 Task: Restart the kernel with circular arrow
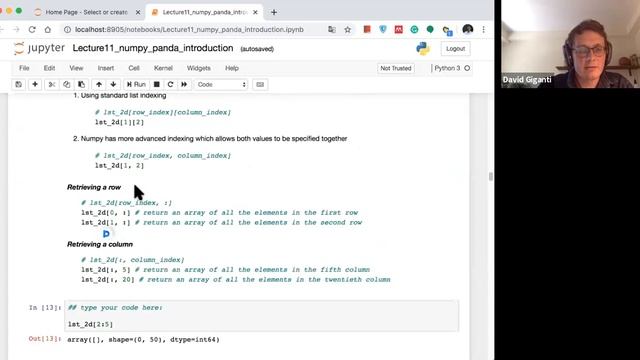pos(171,84)
